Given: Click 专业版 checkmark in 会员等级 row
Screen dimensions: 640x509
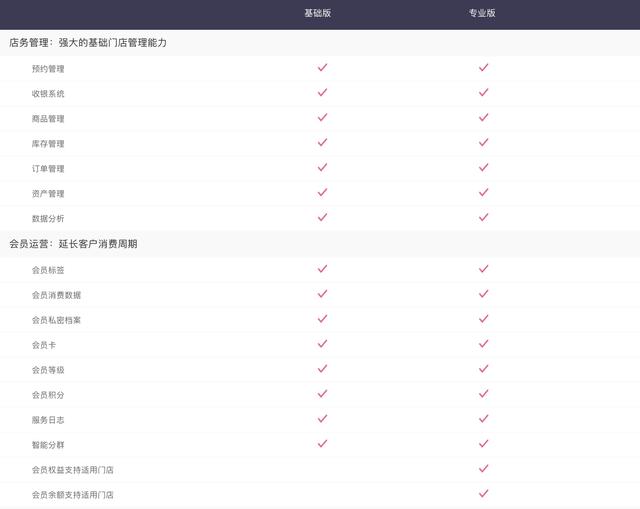Looking at the screenshot, I should 484,368.
